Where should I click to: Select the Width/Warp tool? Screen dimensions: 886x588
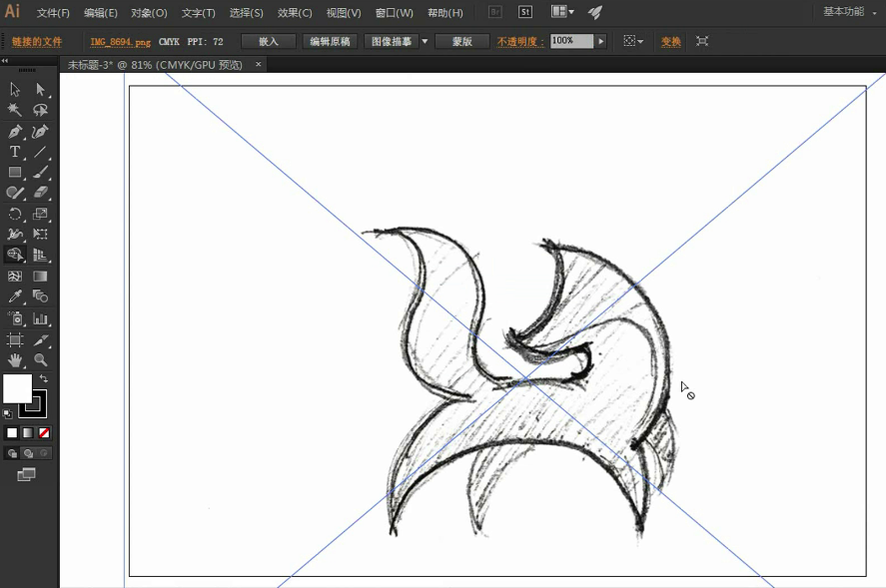[x=15, y=234]
